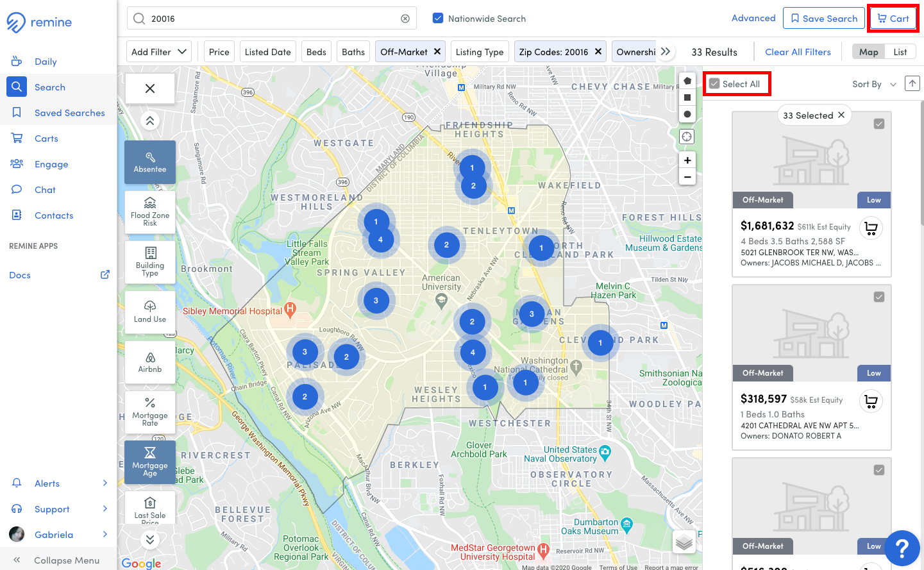Uncheck the $1,681,632 property card checkbox
The width and height of the screenshot is (924, 570).
(879, 124)
